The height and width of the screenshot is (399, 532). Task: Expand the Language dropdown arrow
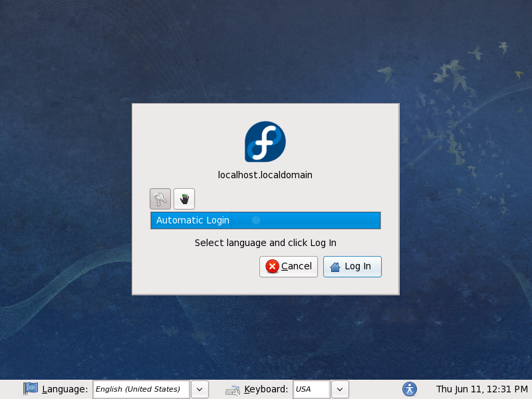[x=200, y=389]
